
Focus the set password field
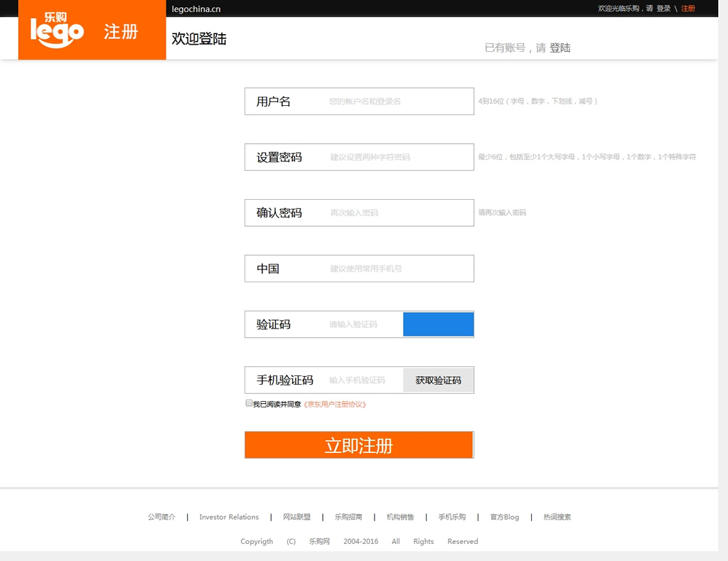click(398, 157)
